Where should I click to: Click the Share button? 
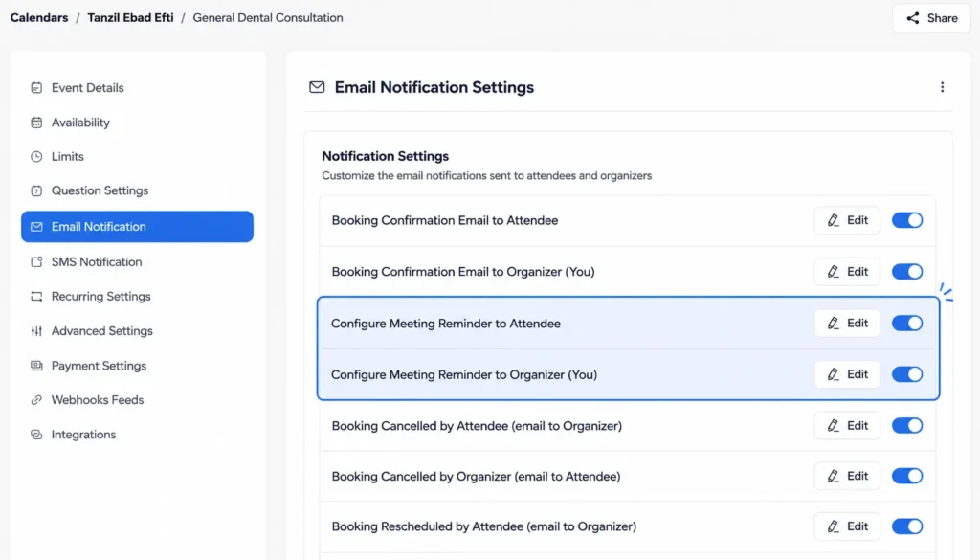pos(931,18)
